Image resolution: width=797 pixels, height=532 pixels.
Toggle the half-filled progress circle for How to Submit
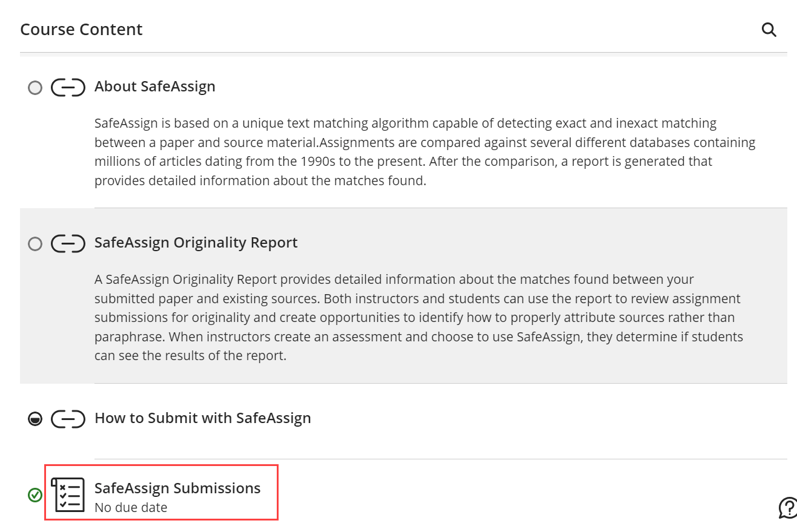[x=35, y=418]
